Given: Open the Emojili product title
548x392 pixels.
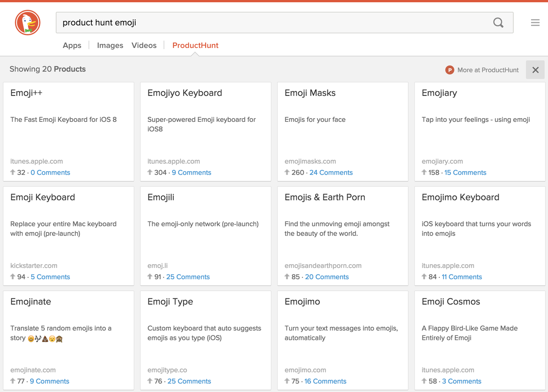Looking at the screenshot, I should point(161,198).
